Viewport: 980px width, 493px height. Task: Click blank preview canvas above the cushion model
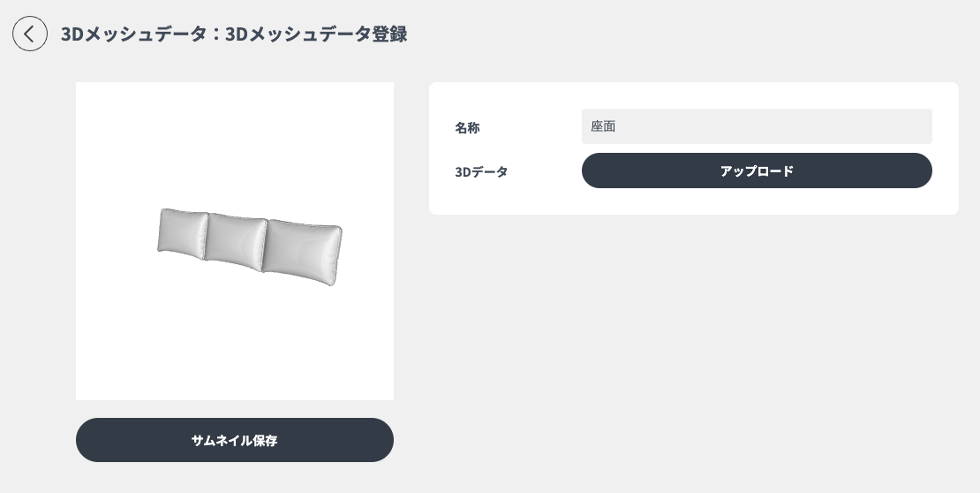(234, 144)
